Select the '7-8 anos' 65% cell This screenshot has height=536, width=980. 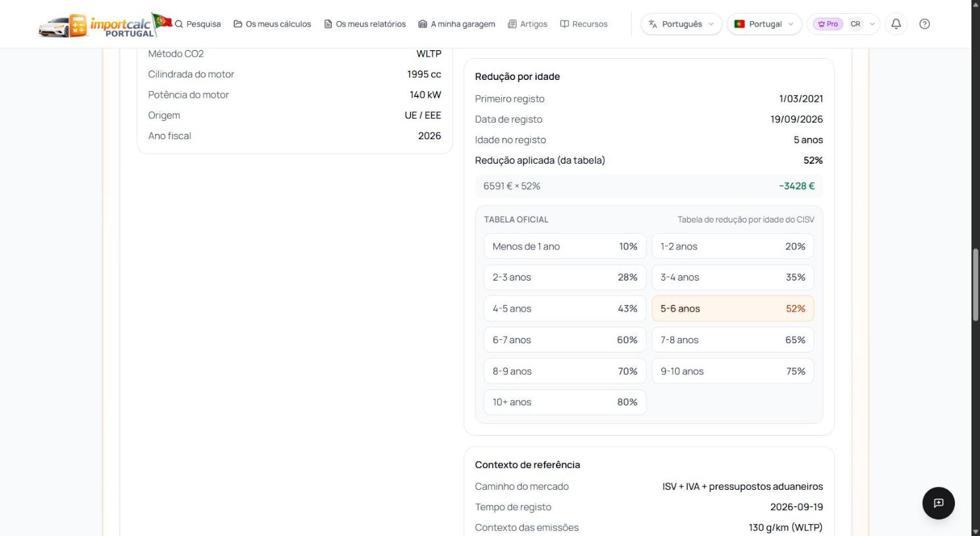(x=733, y=340)
